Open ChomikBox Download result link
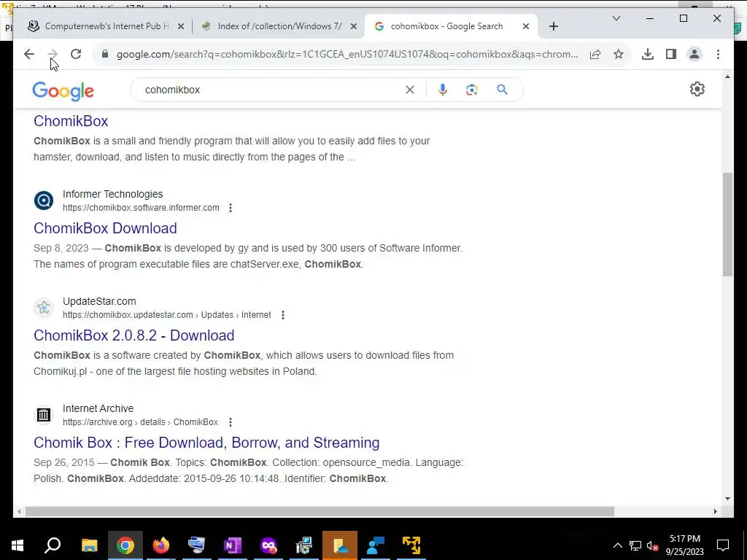Viewport: 747px width, 560px height. click(x=105, y=228)
